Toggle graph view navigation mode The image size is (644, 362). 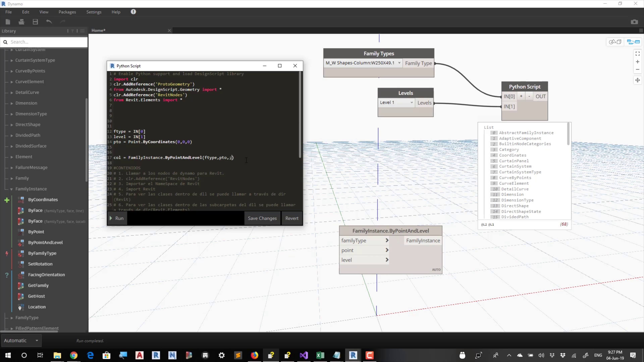click(x=633, y=42)
